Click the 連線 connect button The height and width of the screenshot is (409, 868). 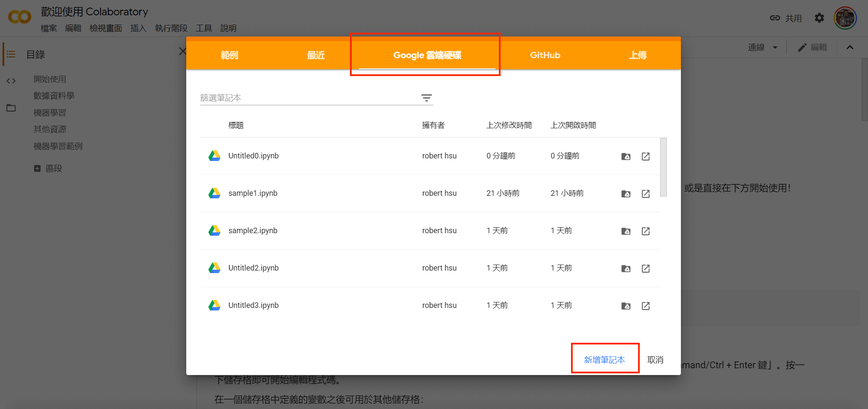click(x=756, y=48)
